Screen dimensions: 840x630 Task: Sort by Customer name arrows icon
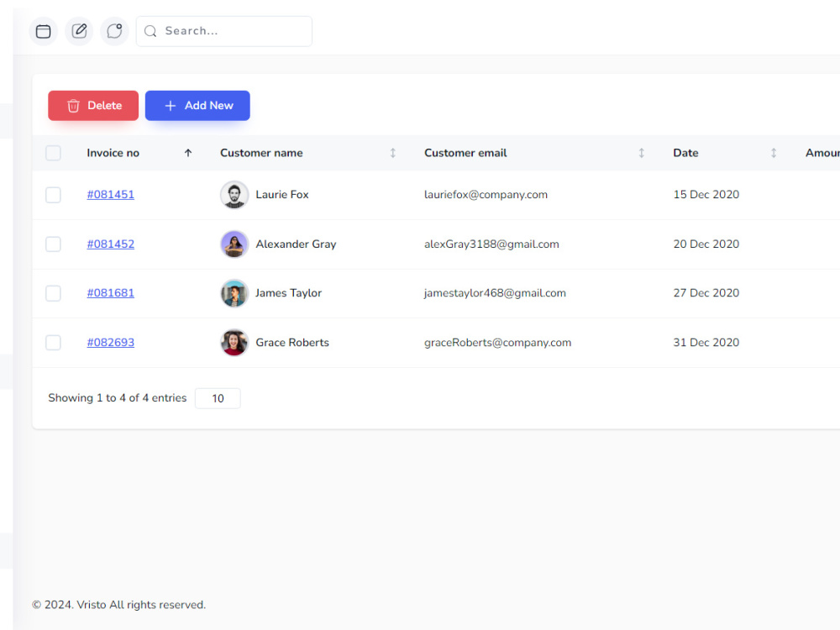pyautogui.click(x=392, y=153)
